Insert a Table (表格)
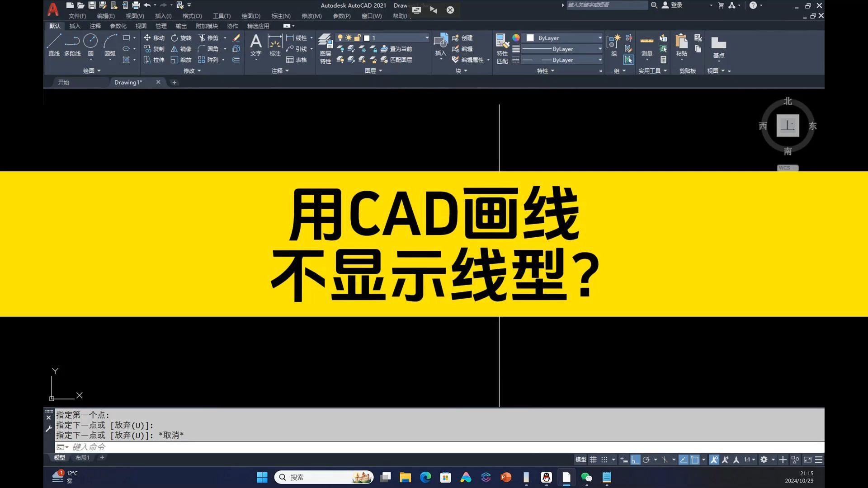The height and width of the screenshot is (488, 868). (297, 60)
